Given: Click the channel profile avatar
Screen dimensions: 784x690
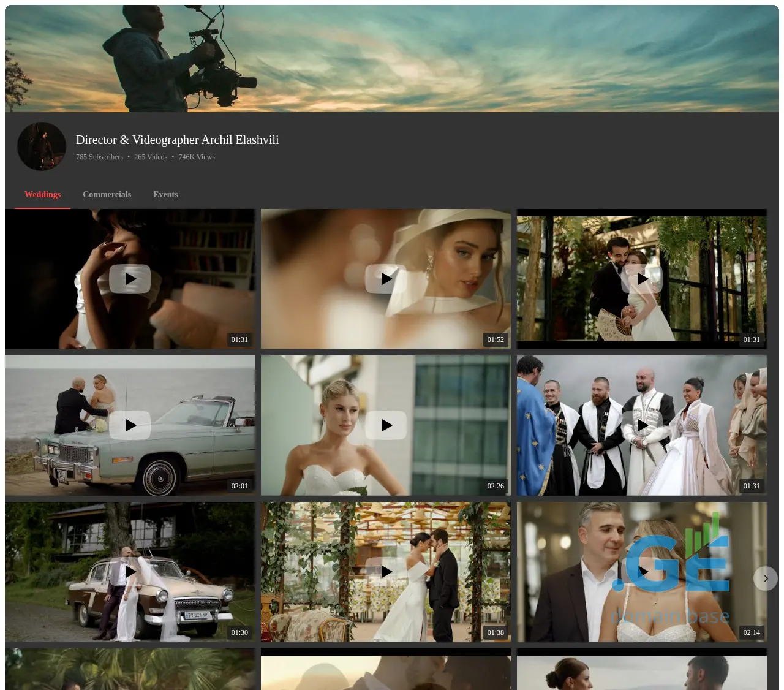Looking at the screenshot, I should pos(42,146).
